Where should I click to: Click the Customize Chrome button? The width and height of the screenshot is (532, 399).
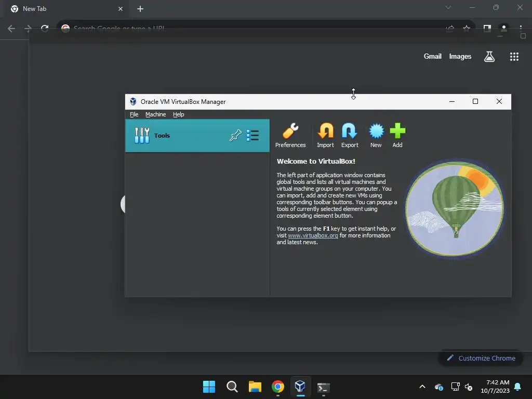481,358
